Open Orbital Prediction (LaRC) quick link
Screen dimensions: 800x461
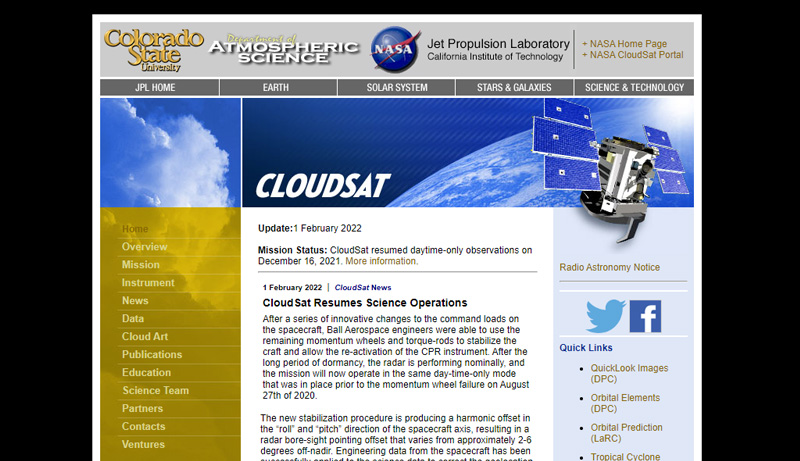click(627, 432)
